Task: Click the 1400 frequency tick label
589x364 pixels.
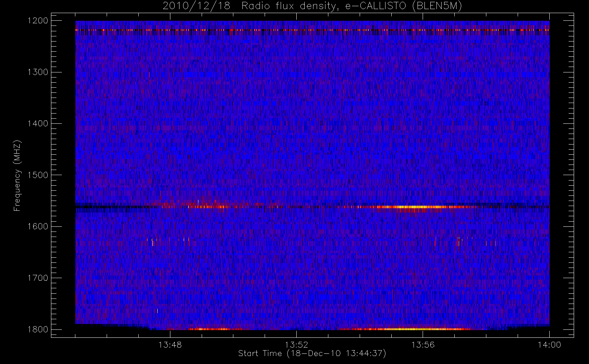Action: (38, 123)
